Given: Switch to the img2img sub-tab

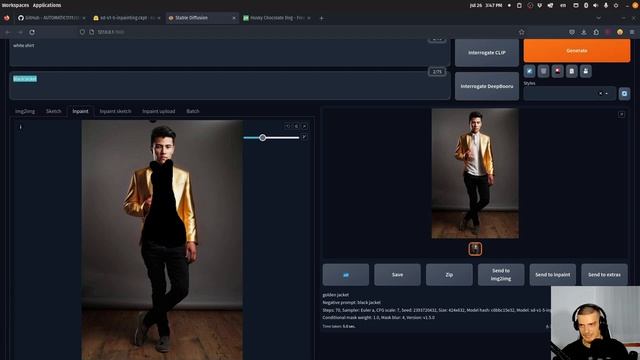Looking at the screenshot, I should 25,111.
